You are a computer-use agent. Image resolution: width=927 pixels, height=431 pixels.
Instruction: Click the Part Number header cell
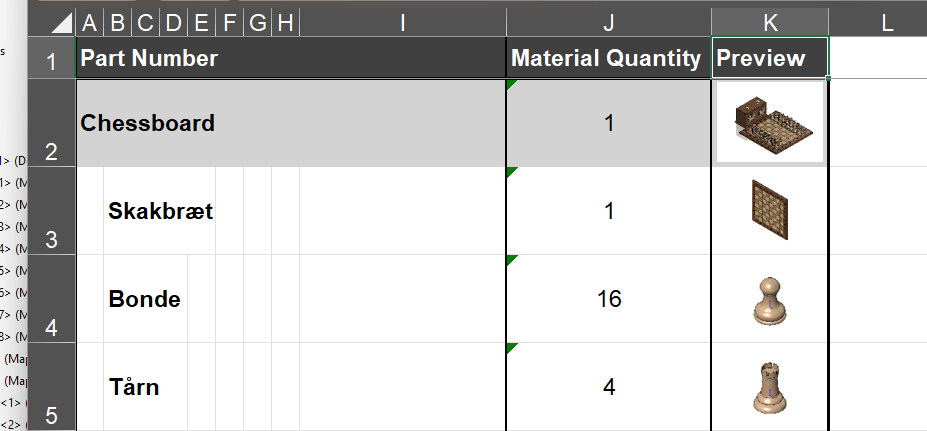coord(291,58)
